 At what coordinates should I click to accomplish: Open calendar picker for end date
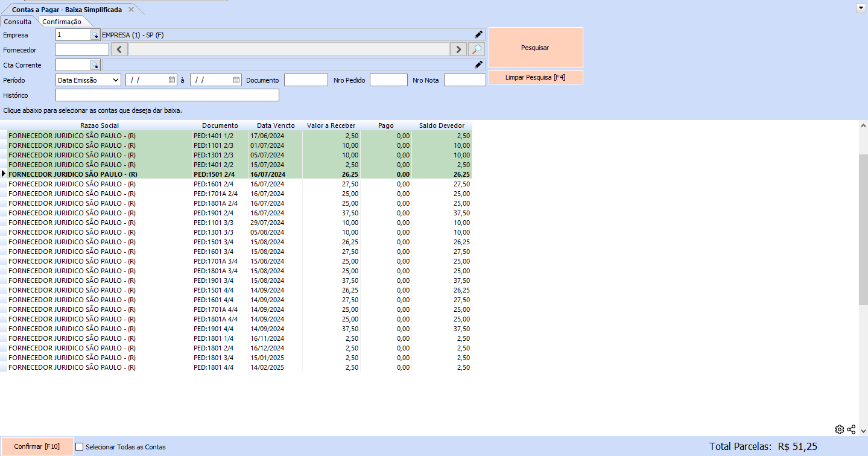click(x=236, y=80)
